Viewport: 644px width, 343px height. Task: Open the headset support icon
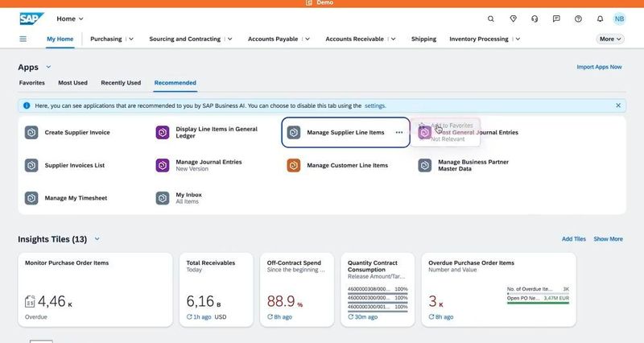[x=535, y=19]
